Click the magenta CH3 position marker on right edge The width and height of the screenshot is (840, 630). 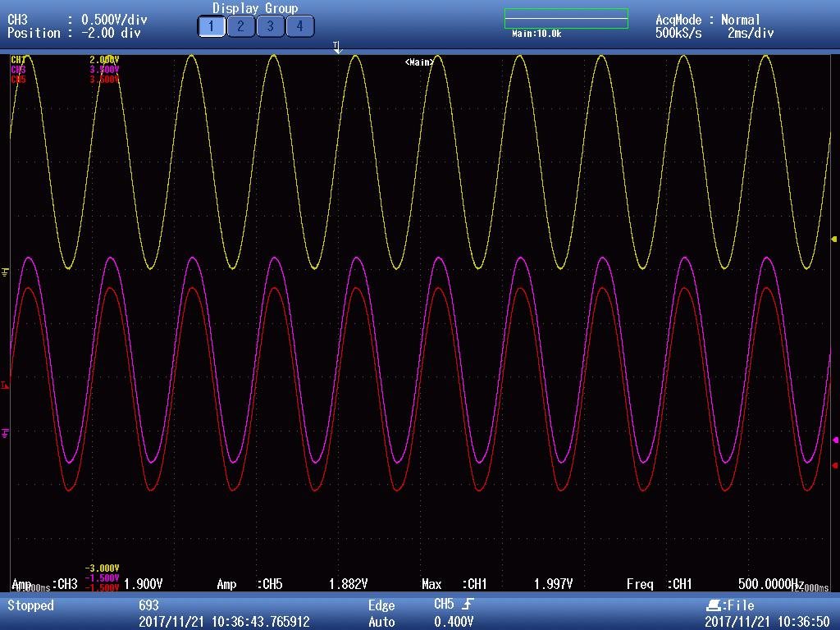coord(835,440)
